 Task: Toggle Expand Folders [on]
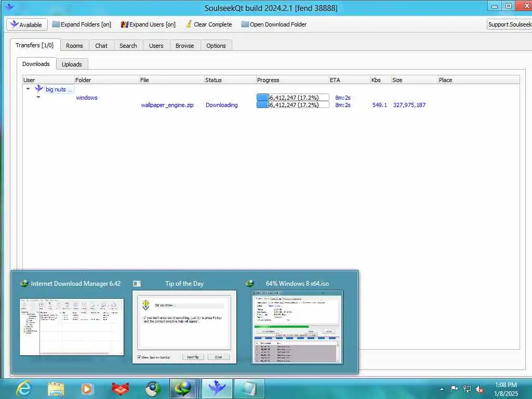click(82, 24)
